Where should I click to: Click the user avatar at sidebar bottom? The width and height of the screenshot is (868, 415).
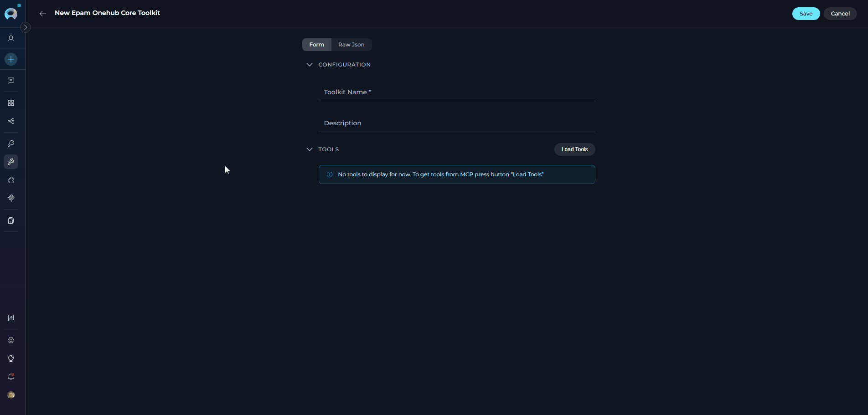coord(11,395)
